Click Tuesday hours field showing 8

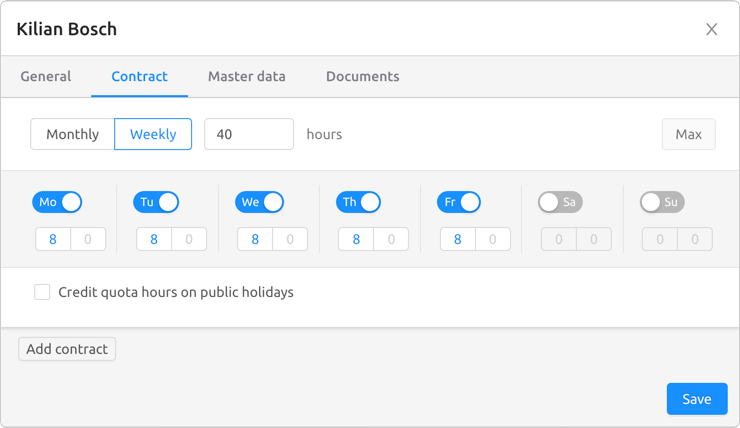[154, 239]
